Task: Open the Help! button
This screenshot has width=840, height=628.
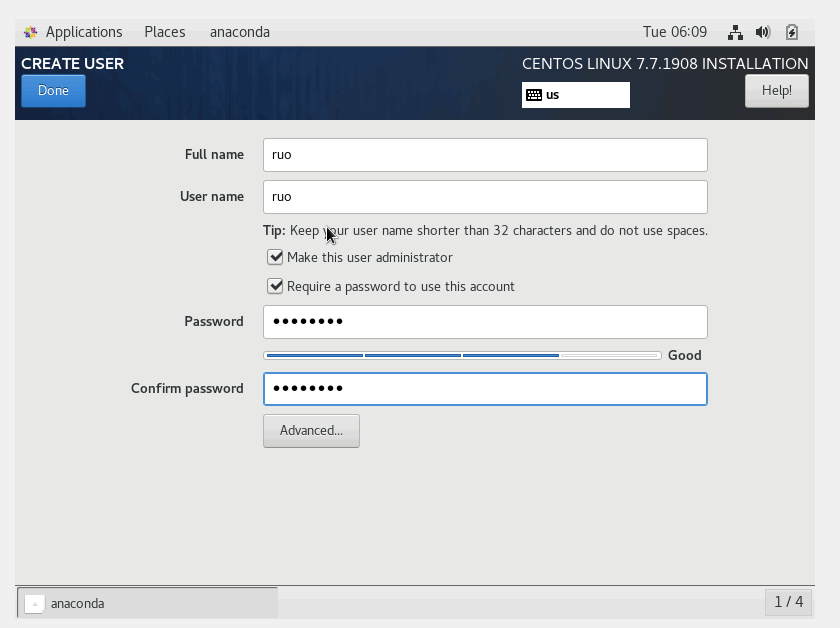Action: (776, 91)
